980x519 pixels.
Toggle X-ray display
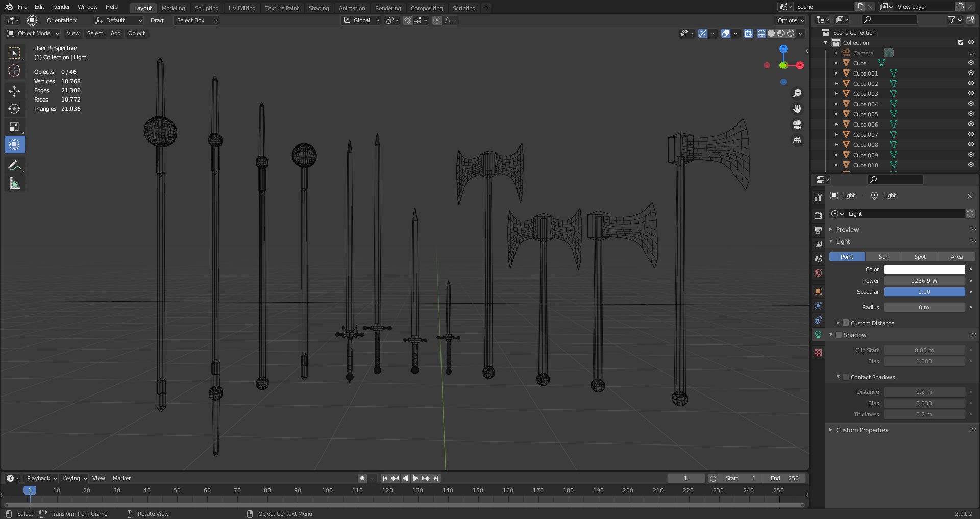[748, 33]
